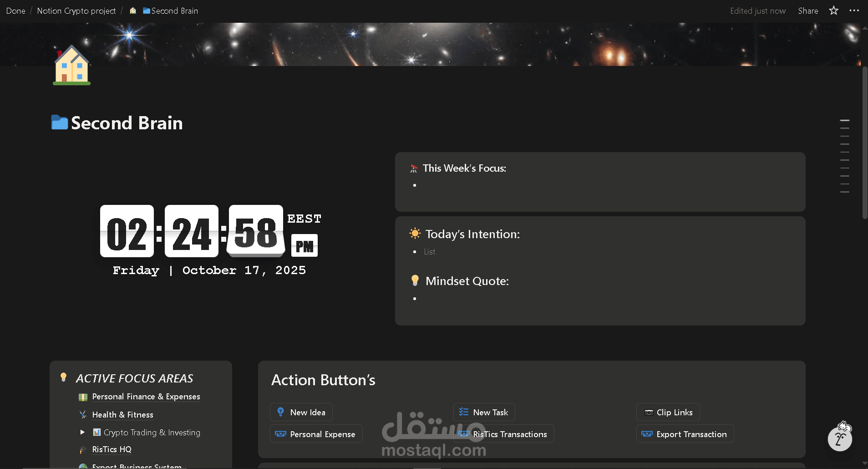Click Today's Intention heading
This screenshot has height=469, width=868.
click(x=472, y=234)
